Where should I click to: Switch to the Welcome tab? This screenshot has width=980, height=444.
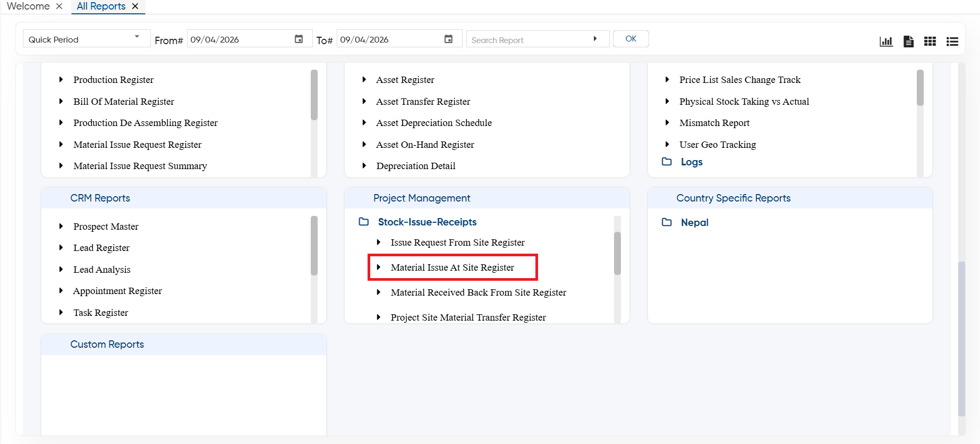tap(29, 6)
